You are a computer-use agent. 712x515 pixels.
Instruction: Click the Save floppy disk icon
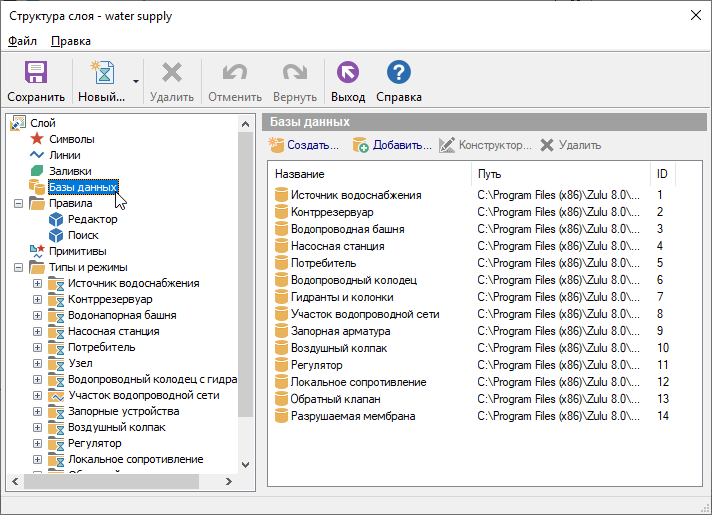click(36, 74)
